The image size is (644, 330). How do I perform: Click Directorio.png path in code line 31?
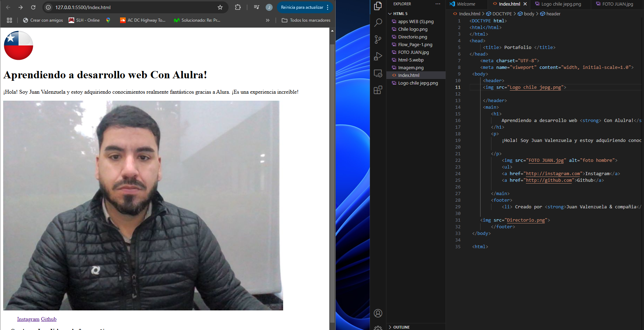pos(526,220)
